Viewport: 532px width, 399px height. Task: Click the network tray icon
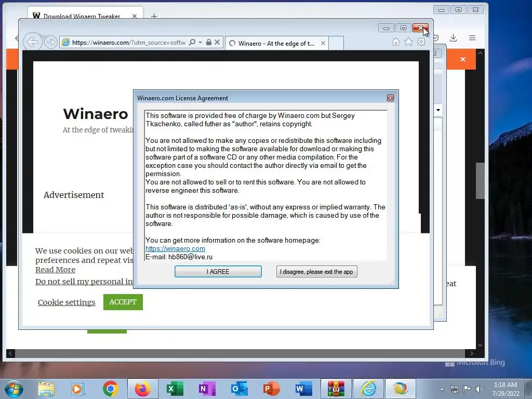point(454,389)
